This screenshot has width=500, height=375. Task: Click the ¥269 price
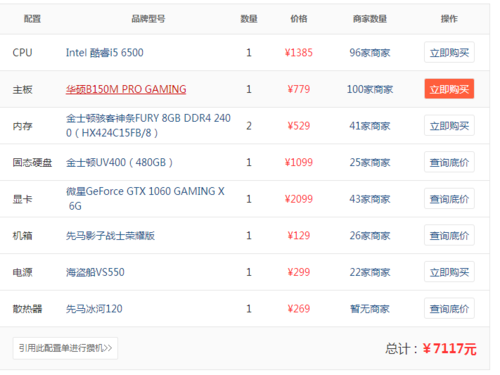coord(299,309)
